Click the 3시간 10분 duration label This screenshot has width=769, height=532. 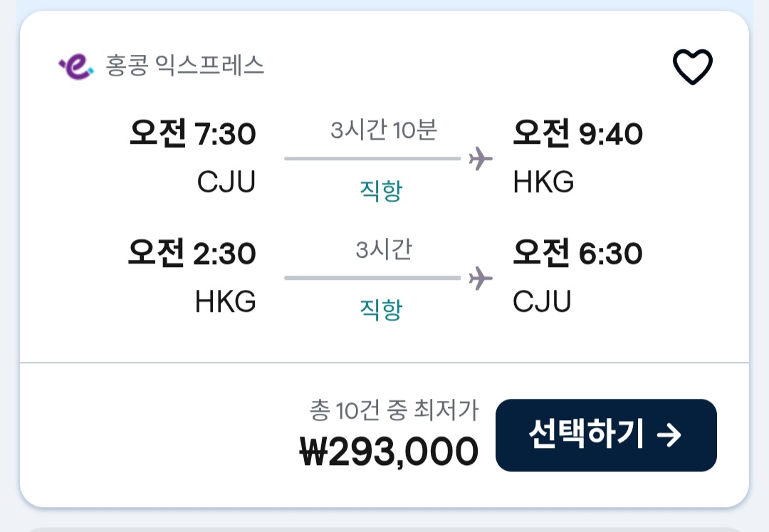click(383, 131)
